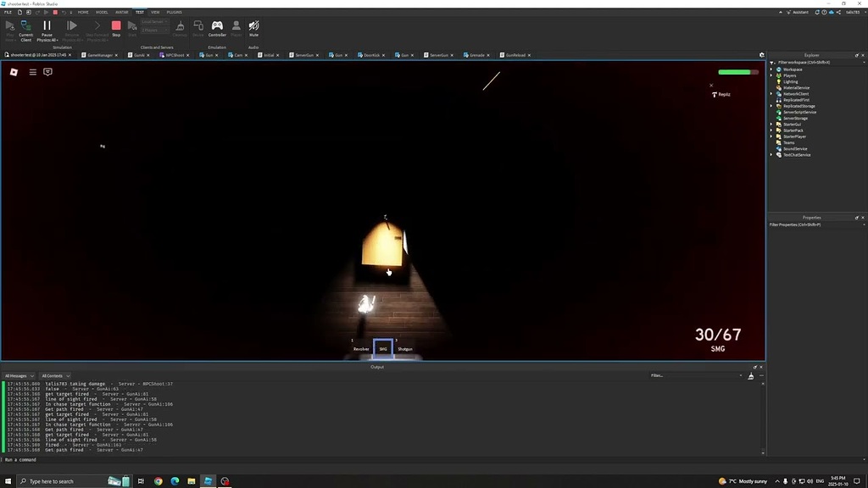
Task: Open the Windows Start menu
Action: [8, 481]
